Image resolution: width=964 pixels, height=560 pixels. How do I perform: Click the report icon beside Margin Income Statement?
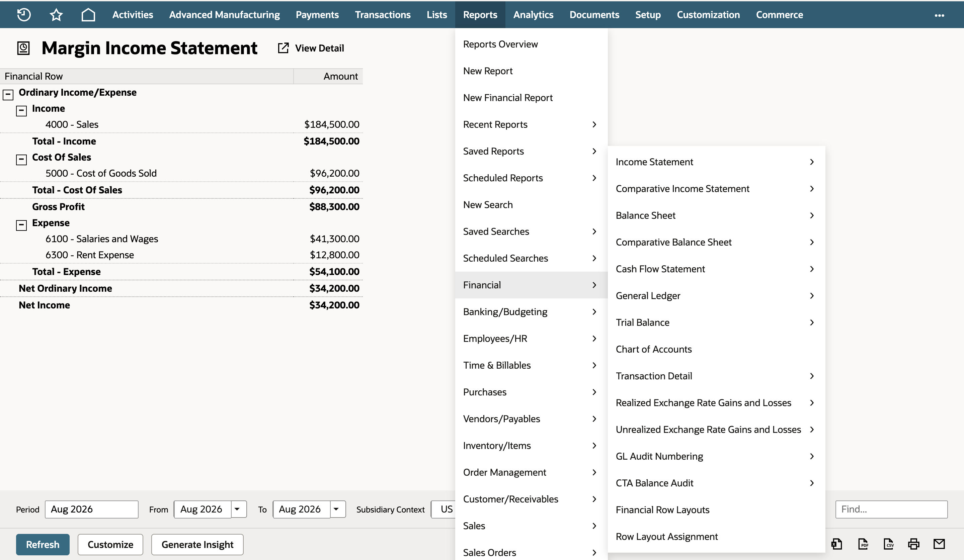[23, 48]
